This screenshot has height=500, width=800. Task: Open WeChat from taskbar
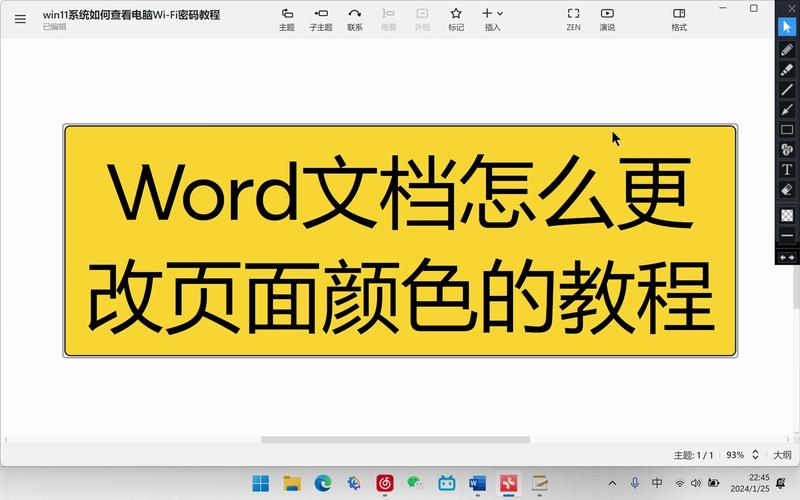pos(415,483)
